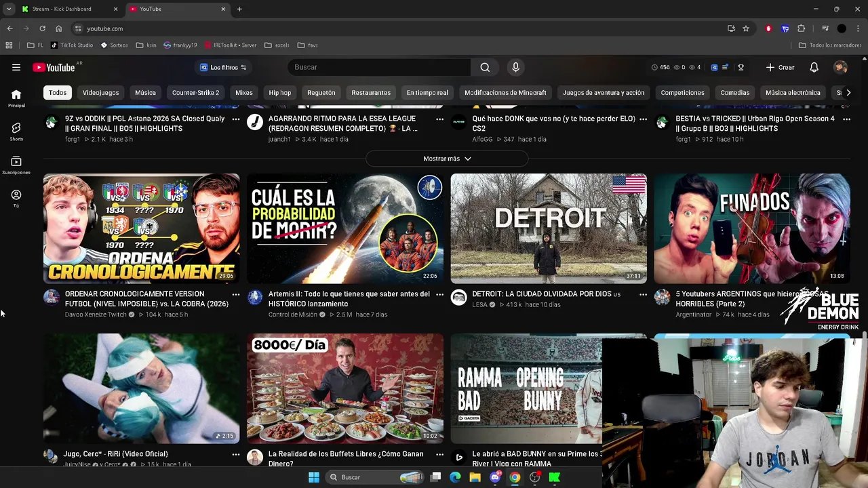
Task: Open the Tú section in the sidebar
Action: click(x=16, y=198)
